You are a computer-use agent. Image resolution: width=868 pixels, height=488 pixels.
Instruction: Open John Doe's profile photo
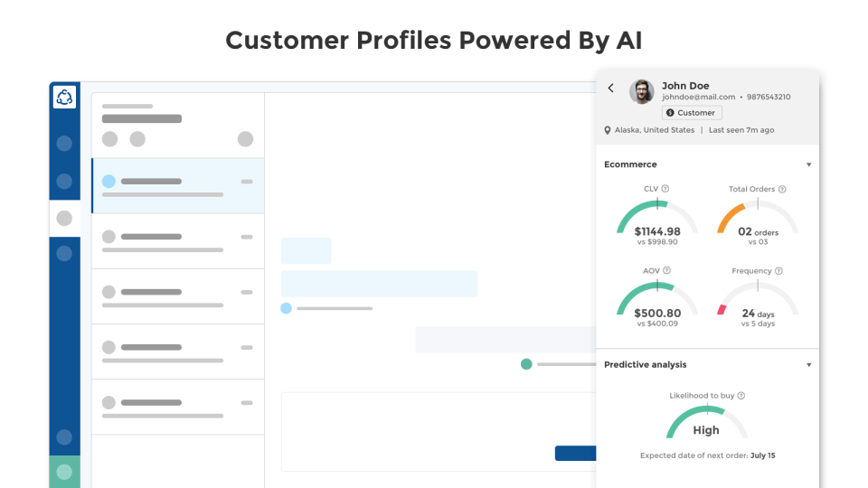[x=642, y=91]
